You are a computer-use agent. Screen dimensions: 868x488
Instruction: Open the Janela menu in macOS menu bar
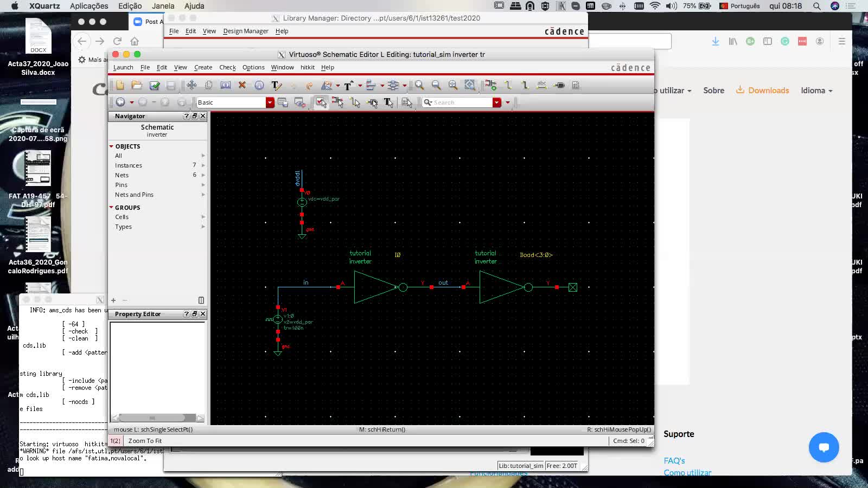click(x=163, y=6)
